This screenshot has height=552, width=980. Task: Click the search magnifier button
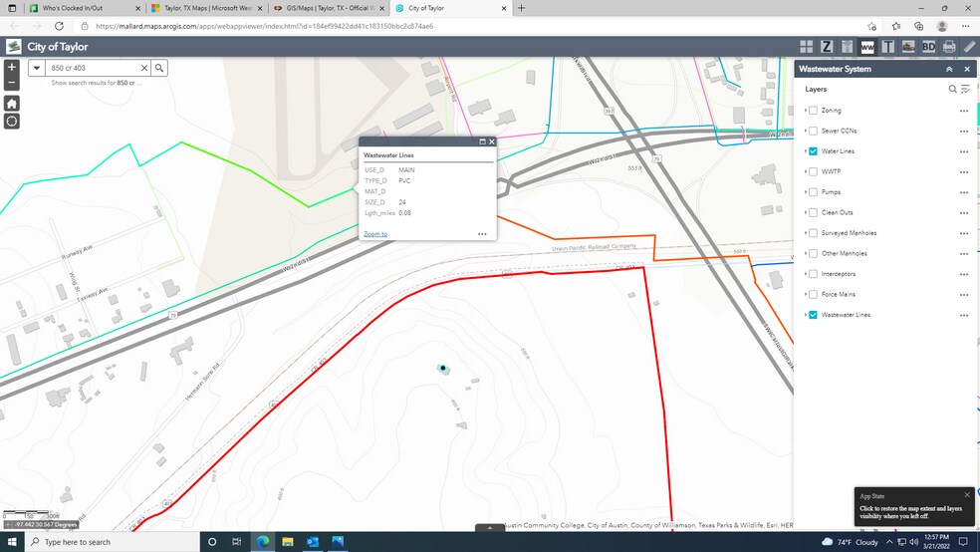tap(159, 68)
